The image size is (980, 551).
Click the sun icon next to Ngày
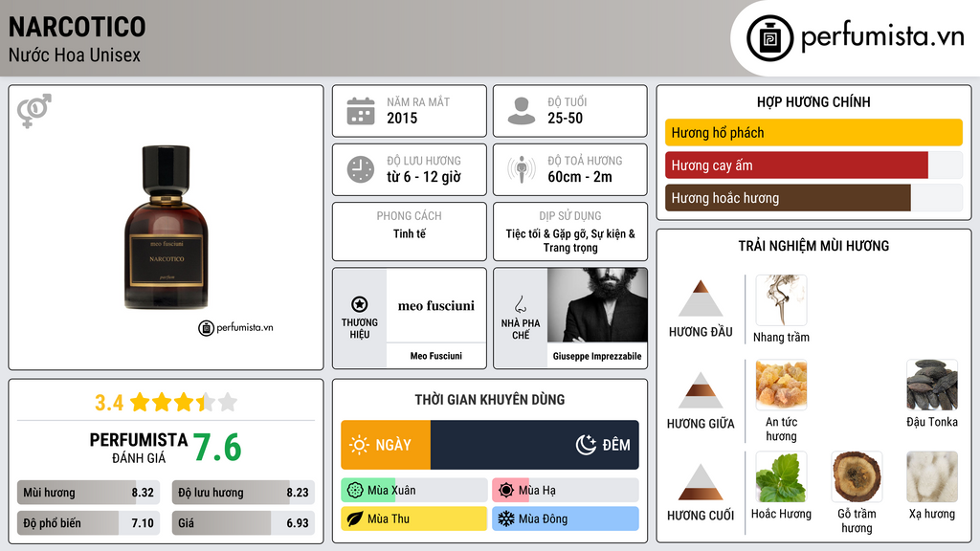click(359, 445)
